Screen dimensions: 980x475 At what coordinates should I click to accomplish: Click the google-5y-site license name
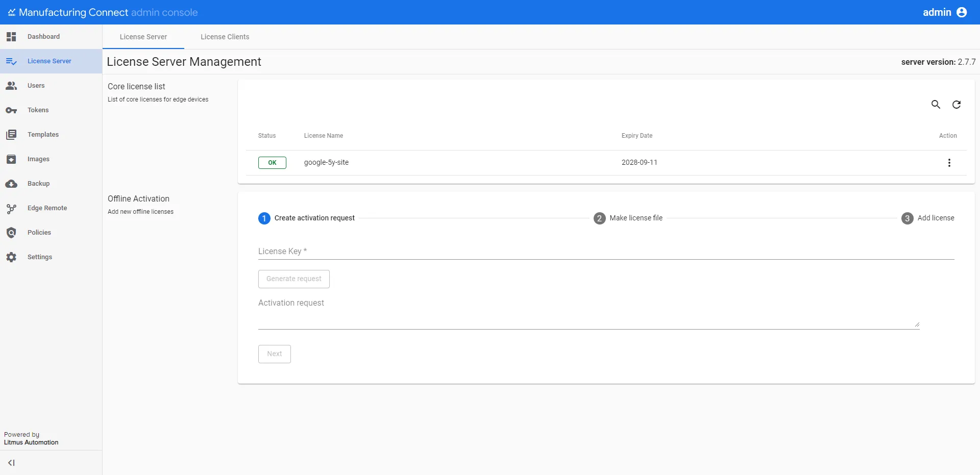click(327, 163)
